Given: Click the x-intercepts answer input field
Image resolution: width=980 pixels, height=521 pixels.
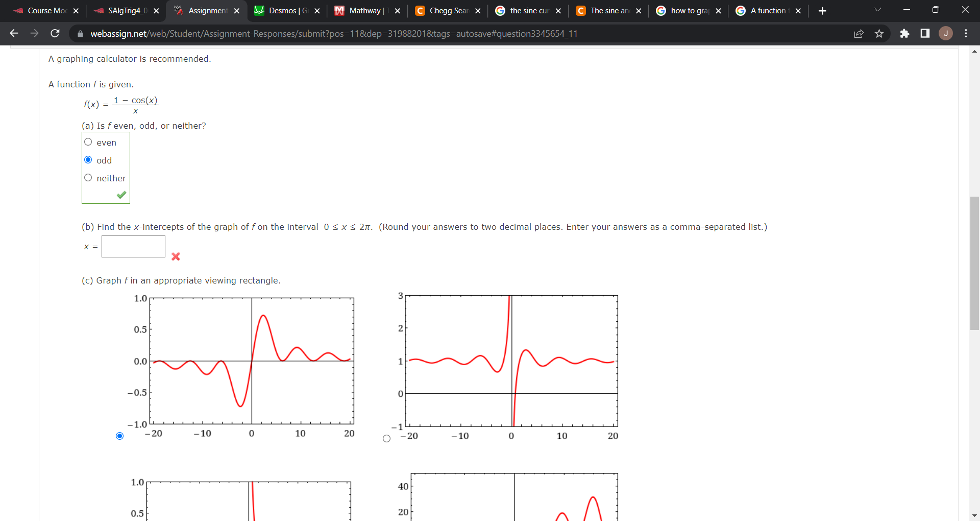Looking at the screenshot, I should coord(133,246).
